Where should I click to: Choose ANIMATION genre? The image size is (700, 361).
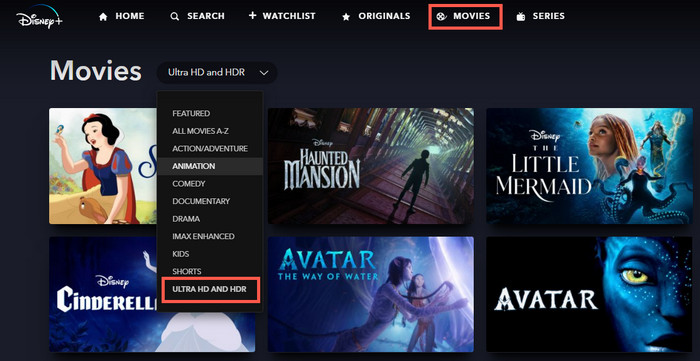tap(210, 166)
